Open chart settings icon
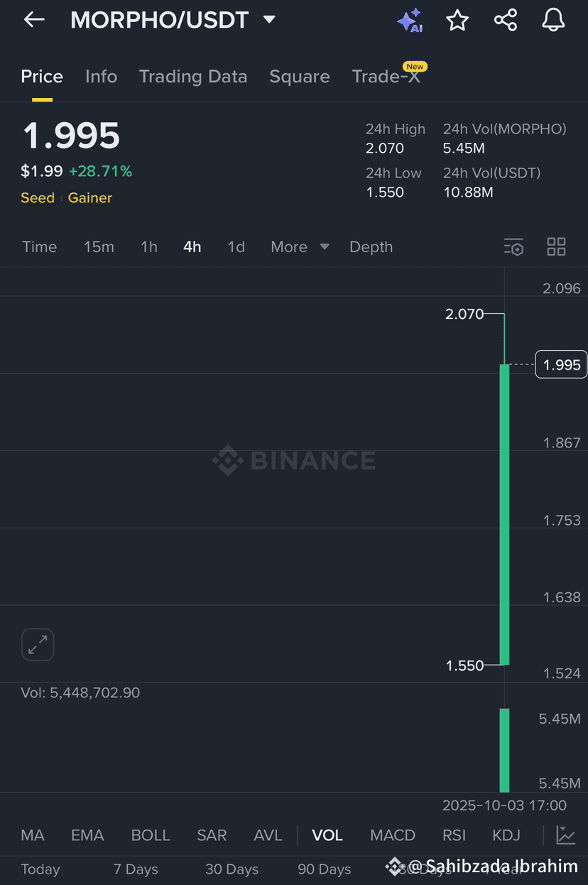The width and height of the screenshot is (588, 885). (513, 247)
